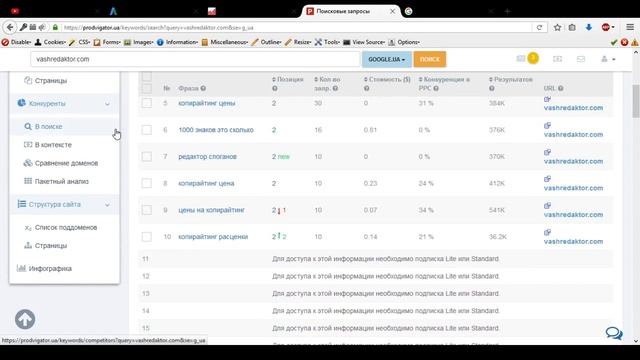Switch to the Google tab
Screen dimensions: 640x360
[408, 11]
